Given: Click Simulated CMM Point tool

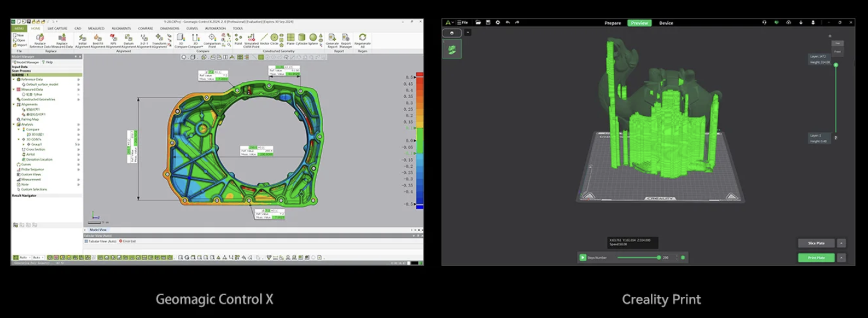Looking at the screenshot, I should (252, 41).
